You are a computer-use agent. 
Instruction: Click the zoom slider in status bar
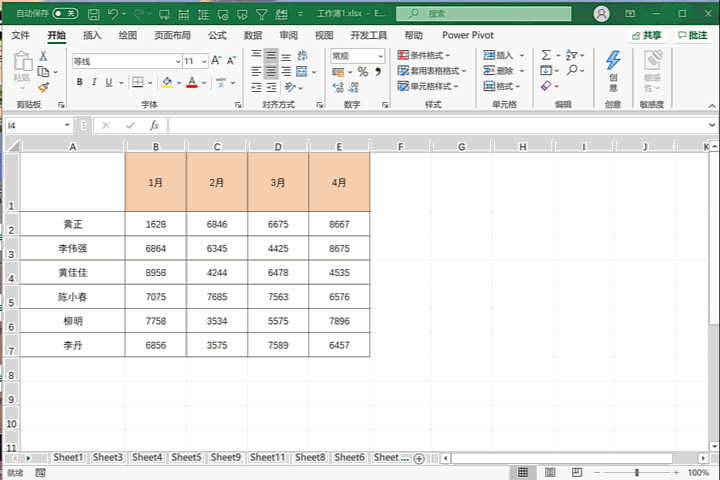[x=637, y=472]
